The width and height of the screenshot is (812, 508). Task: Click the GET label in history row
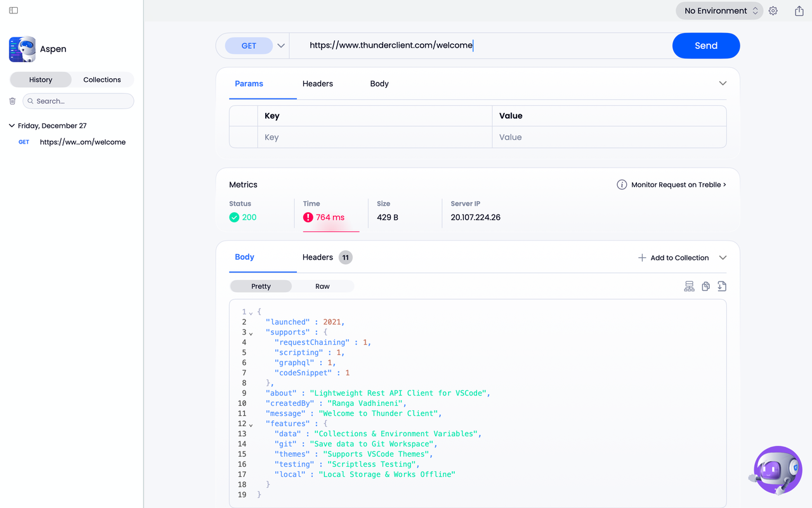(24, 142)
